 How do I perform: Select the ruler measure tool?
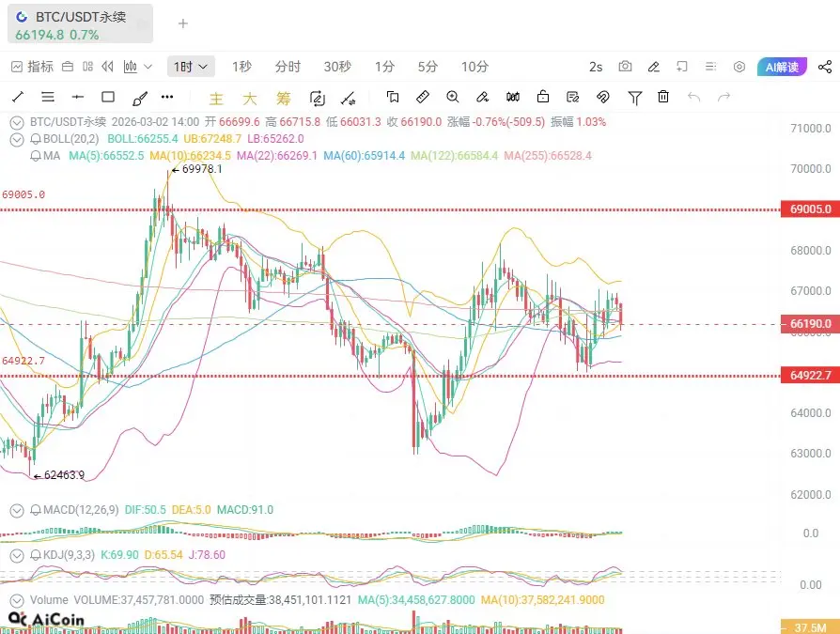click(422, 97)
